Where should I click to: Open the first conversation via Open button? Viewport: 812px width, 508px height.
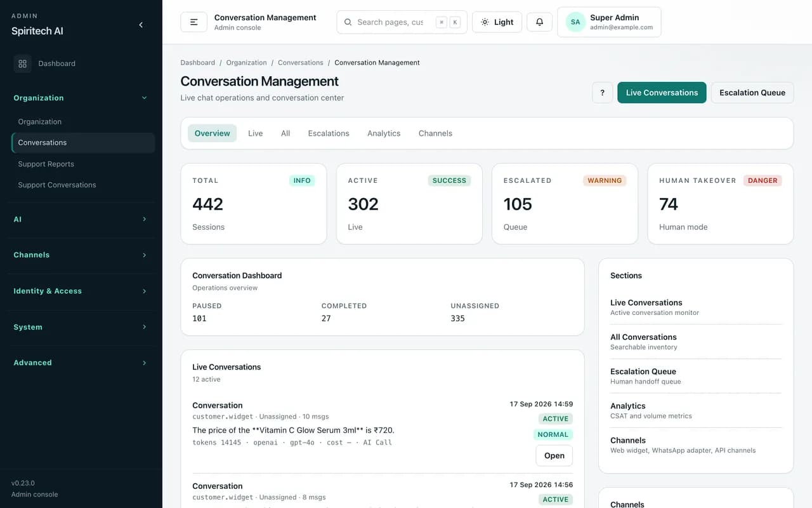(x=554, y=455)
